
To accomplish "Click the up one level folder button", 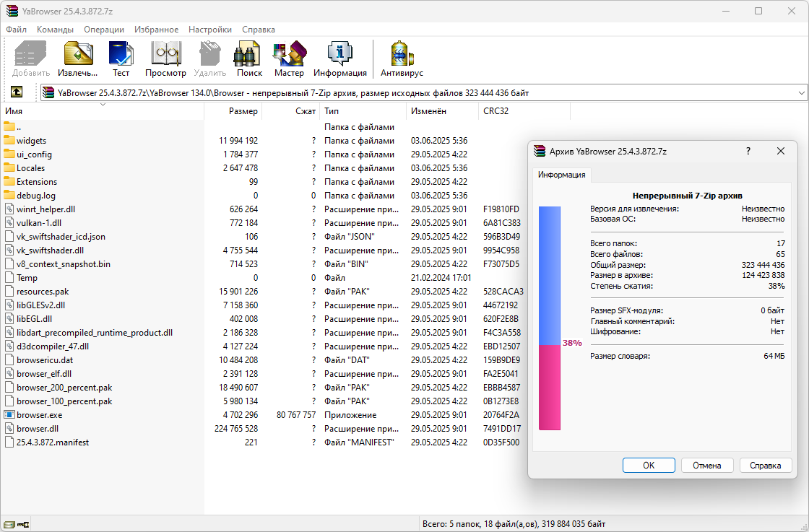I will coord(17,92).
